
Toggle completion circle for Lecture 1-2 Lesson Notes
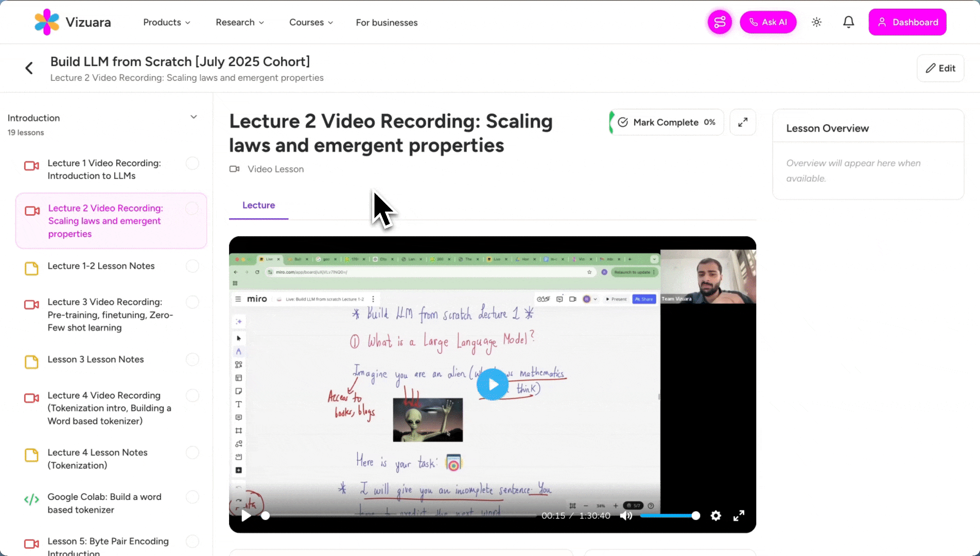coord(192,266)
